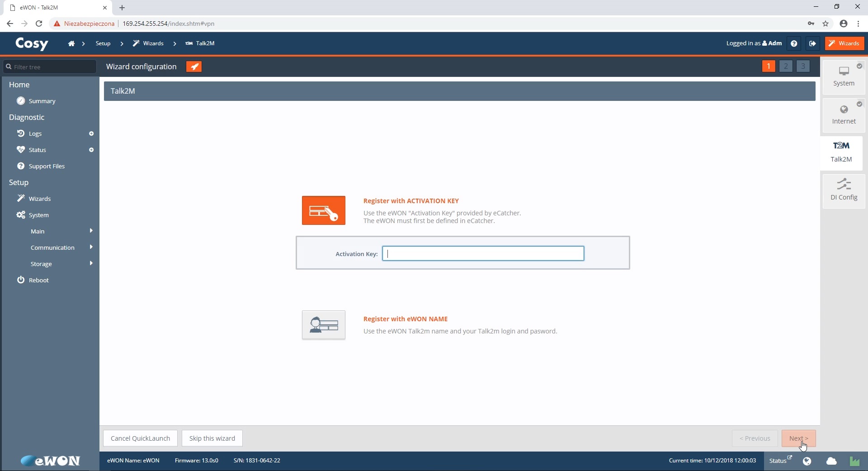Viewport: 868px width, 471px height.
Task: Click the Activation Key input field
Action: pos(483,253)
